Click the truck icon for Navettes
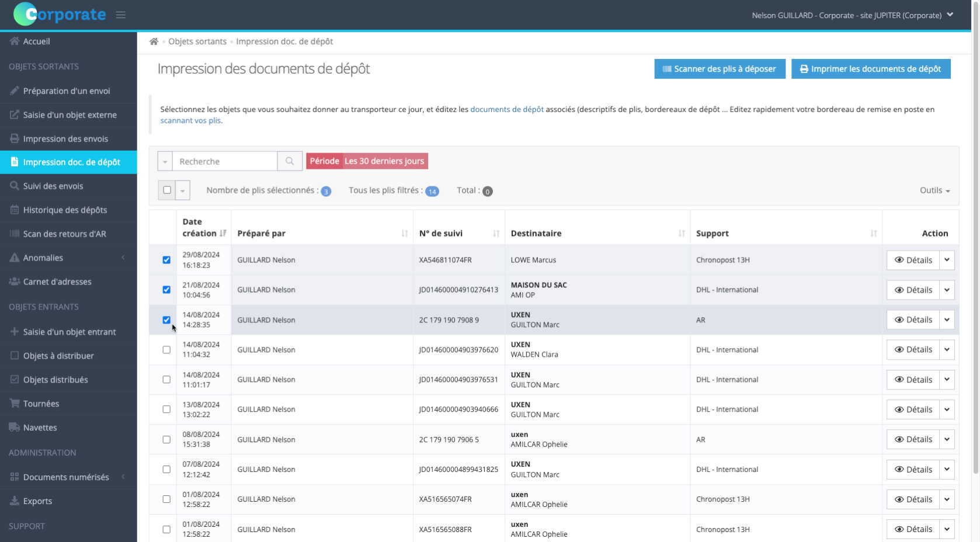 click(15, 427)
